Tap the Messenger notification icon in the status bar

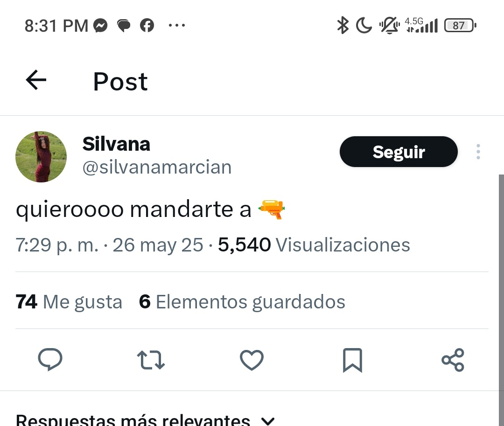click(100, 26)
